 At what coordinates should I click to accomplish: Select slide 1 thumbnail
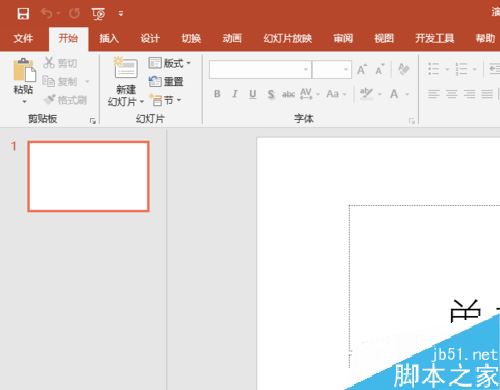pos(88,176)
